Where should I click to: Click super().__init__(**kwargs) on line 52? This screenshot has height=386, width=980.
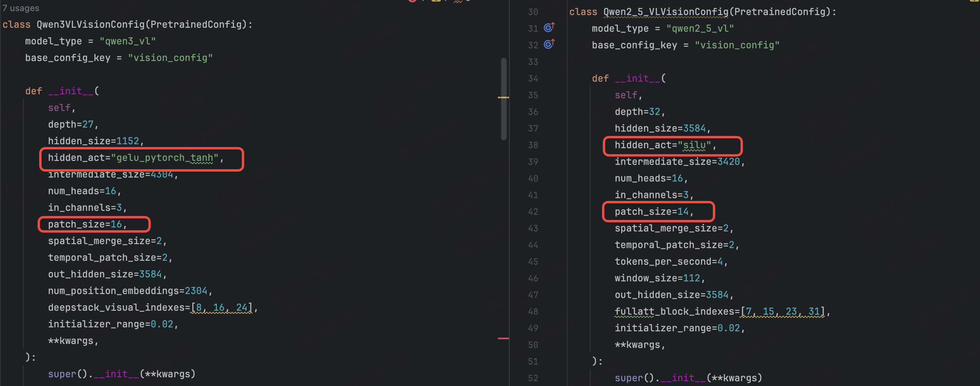click(689, 378)
